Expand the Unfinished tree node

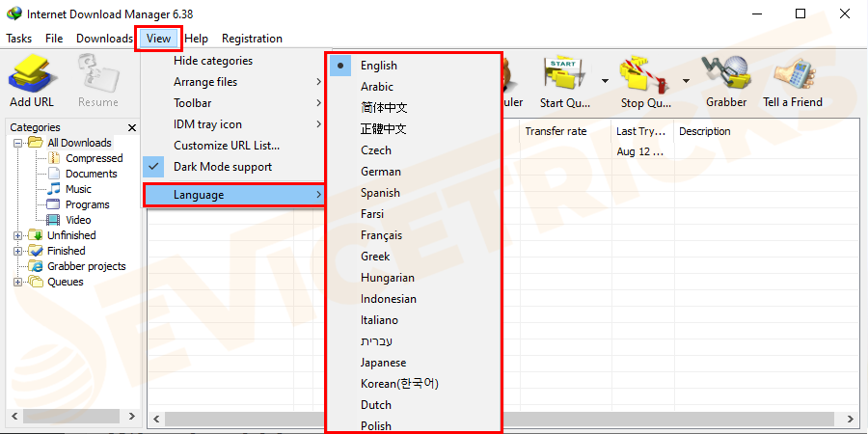[17, 236]
